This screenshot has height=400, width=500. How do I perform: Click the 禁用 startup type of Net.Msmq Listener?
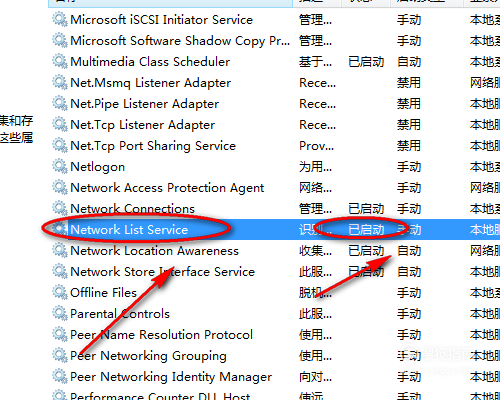click(x=409, y=83)
